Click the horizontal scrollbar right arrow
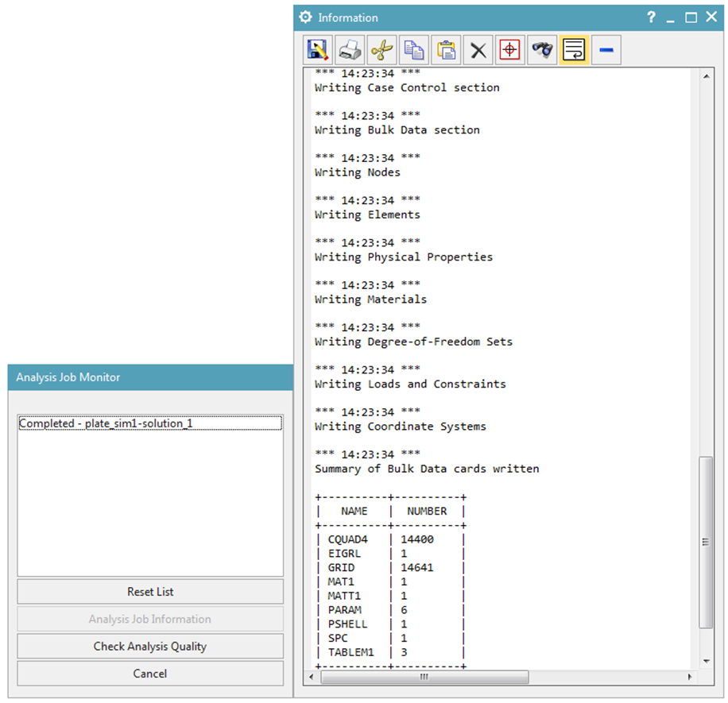The height and width of the screenshot is (703, 728). (691, 678)
